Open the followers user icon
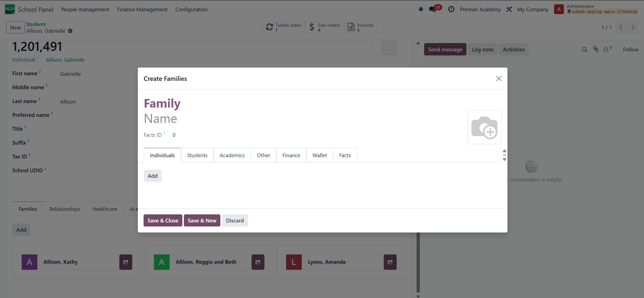644x298 pixels. [607, 49]
